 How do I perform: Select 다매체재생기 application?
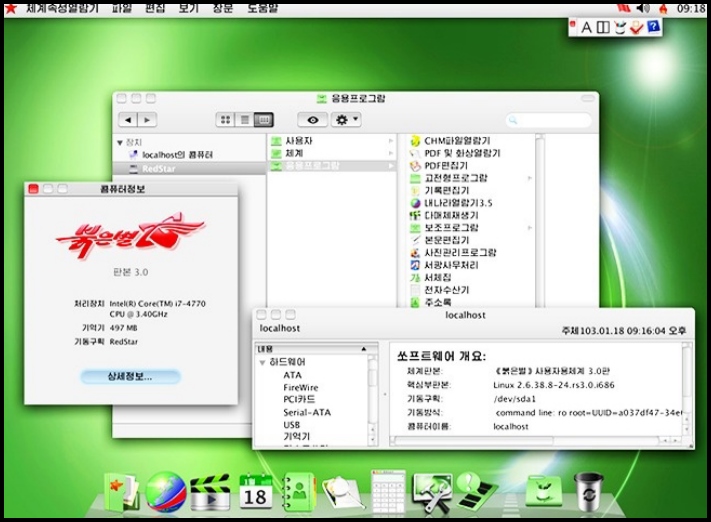tap(451, 215)
